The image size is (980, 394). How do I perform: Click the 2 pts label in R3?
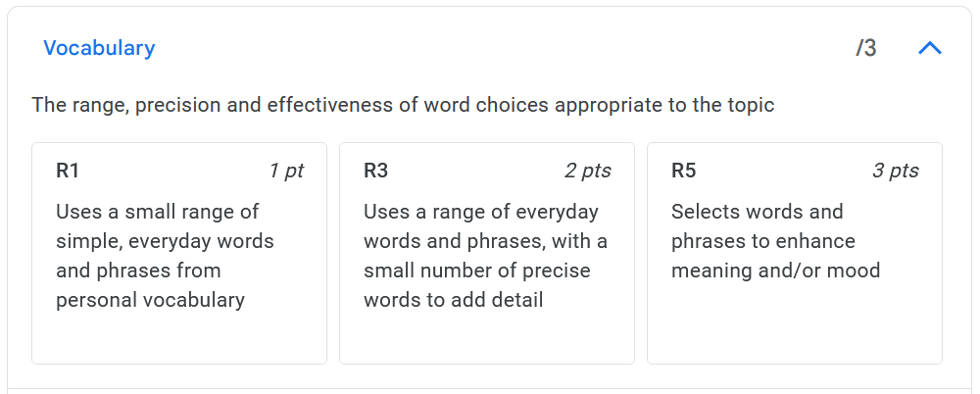587,171
